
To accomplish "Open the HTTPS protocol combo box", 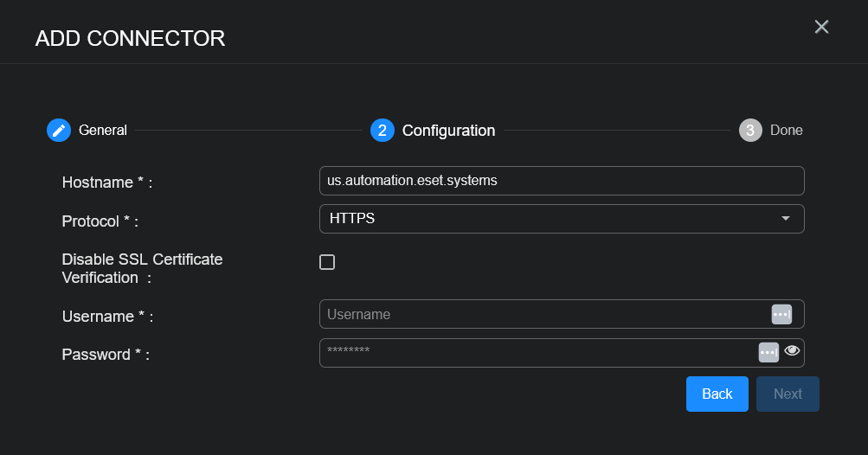I will coord(545,219).
